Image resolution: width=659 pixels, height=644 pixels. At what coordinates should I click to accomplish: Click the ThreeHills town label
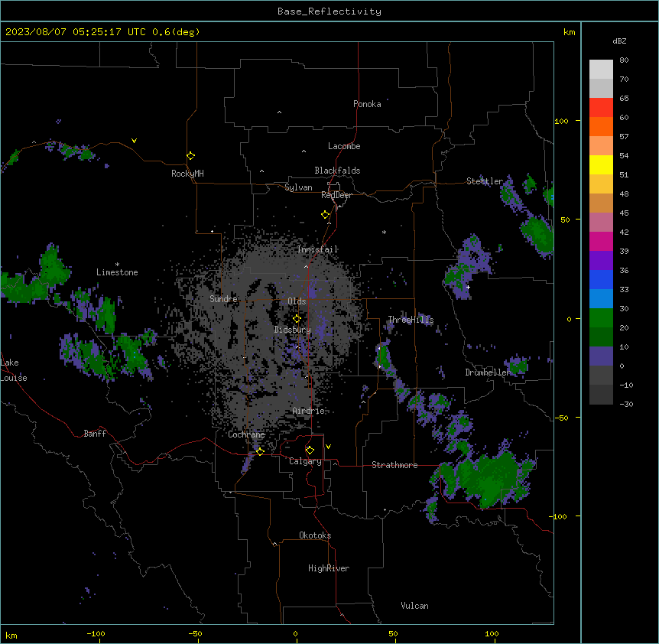pos(411,320)
